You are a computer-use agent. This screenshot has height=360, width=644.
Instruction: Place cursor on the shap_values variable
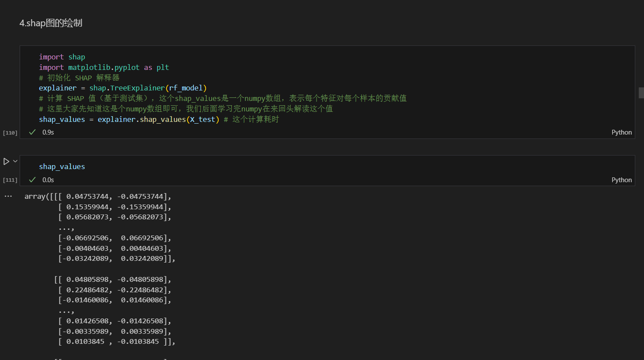62,166
